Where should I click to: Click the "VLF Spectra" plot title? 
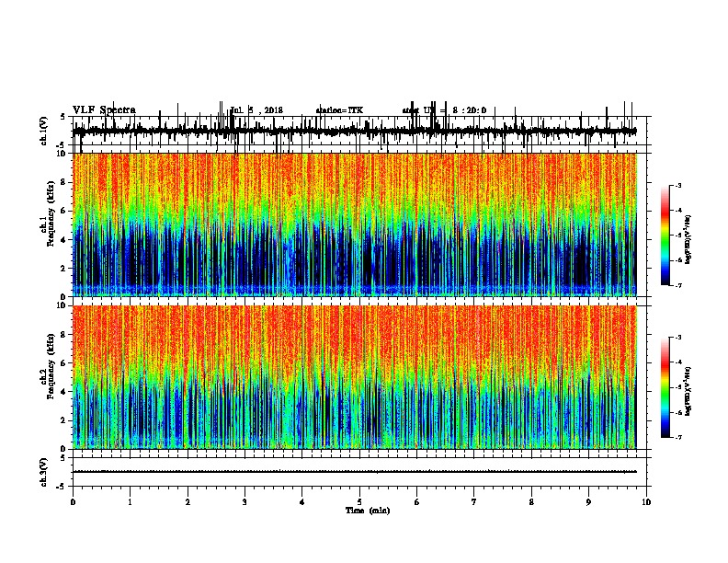(x=104, y=110)
